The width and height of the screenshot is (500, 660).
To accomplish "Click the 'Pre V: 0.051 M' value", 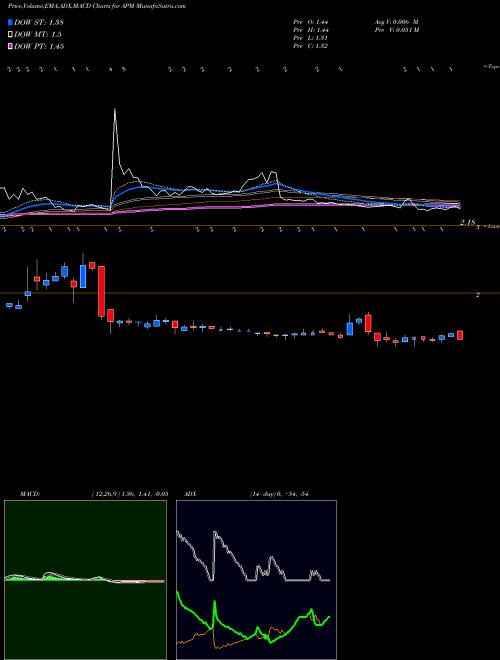I will pyautogui.click(x=396, y=30).
